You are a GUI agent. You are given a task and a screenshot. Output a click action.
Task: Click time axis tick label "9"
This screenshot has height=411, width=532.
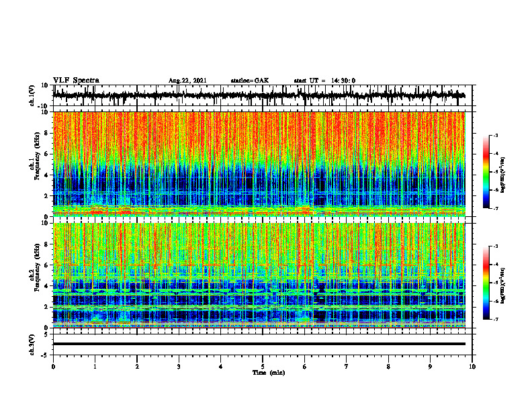tap(430, 367)
